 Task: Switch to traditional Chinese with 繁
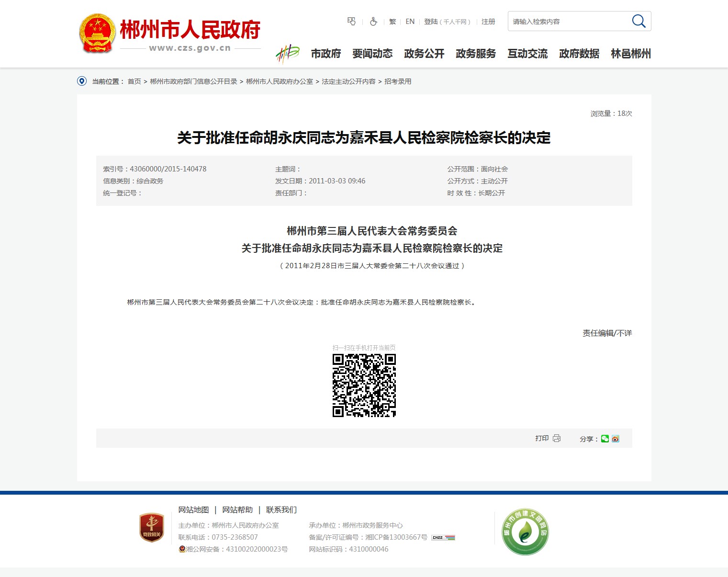(392, 22)
